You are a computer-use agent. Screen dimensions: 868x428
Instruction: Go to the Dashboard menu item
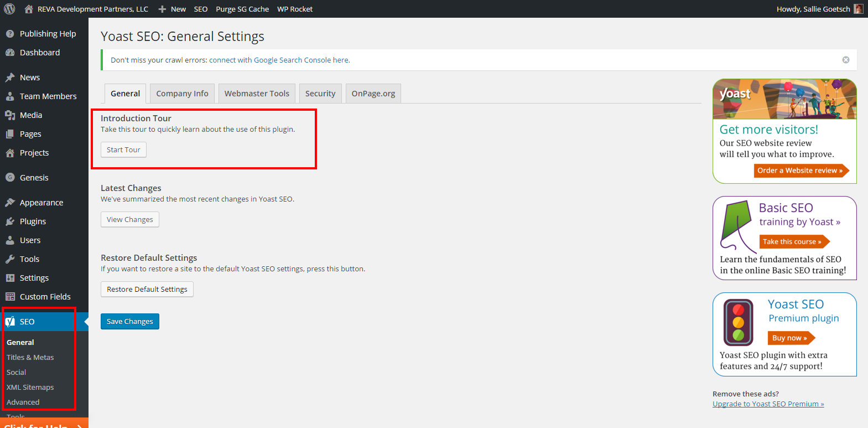(44, 53)
